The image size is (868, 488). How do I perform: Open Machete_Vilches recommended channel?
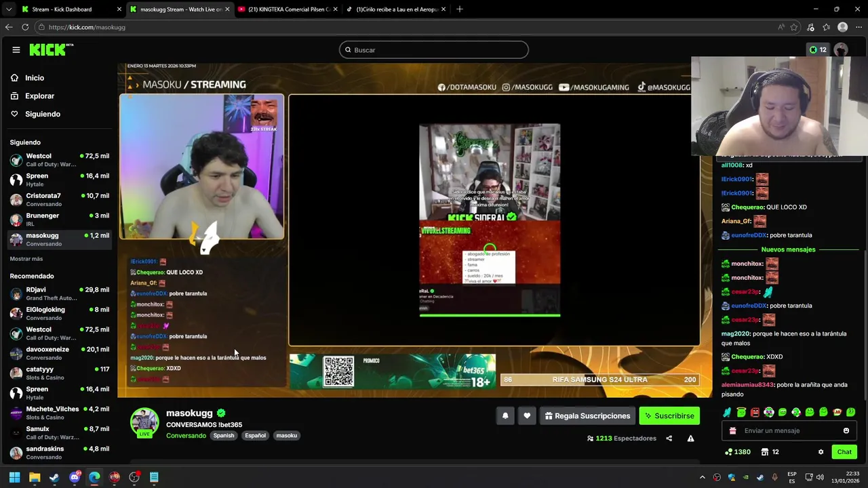point(60,413)
